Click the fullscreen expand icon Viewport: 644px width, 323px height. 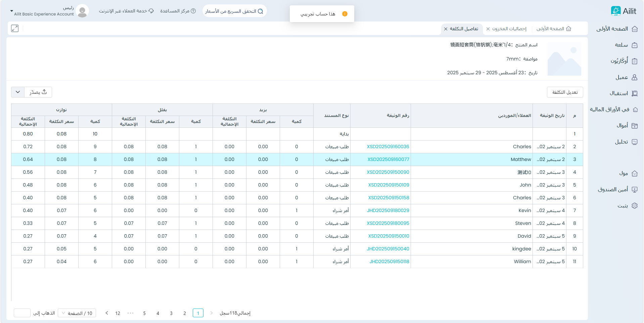point(15,29)
